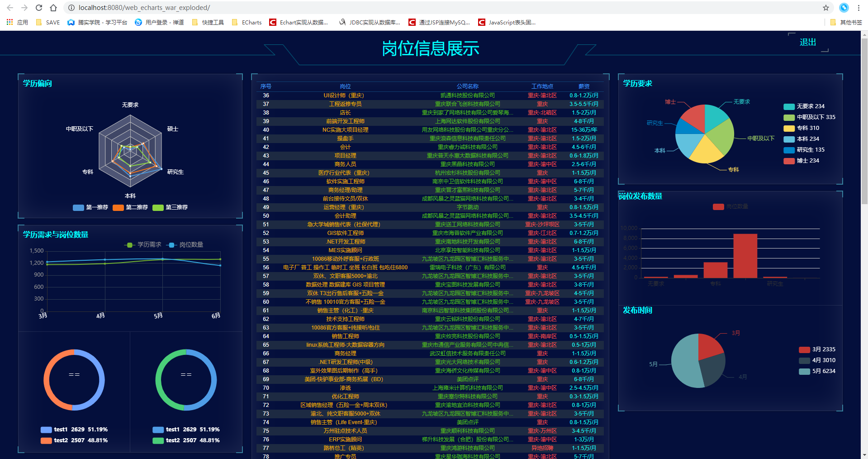Toggle test2 legend under right donut
Viewport: 868px width, 459px height.
(186, 440)
